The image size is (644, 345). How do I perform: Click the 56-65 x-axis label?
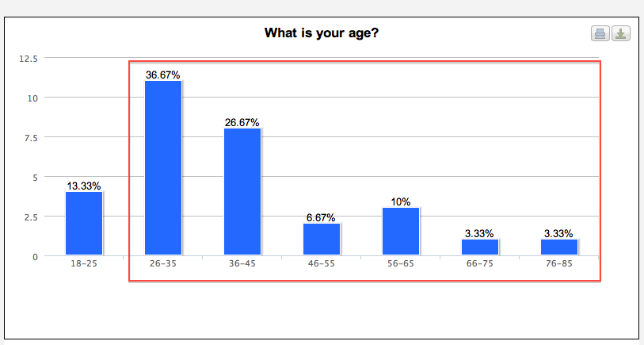click(x=401, y=263)
